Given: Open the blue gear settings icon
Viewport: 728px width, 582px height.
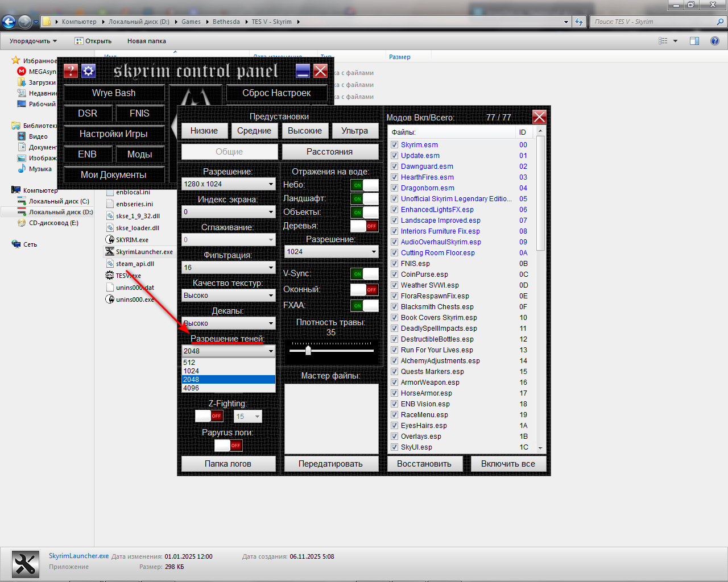Looking at the screenshot, I should [x=88, y=70].
